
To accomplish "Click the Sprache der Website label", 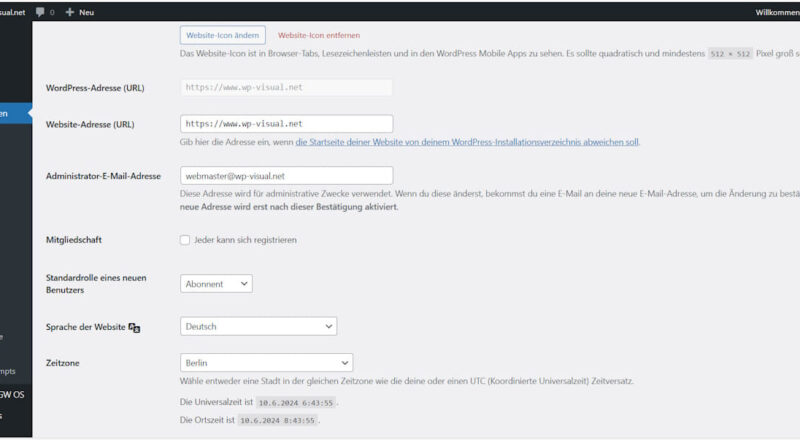I will point(86,327).
